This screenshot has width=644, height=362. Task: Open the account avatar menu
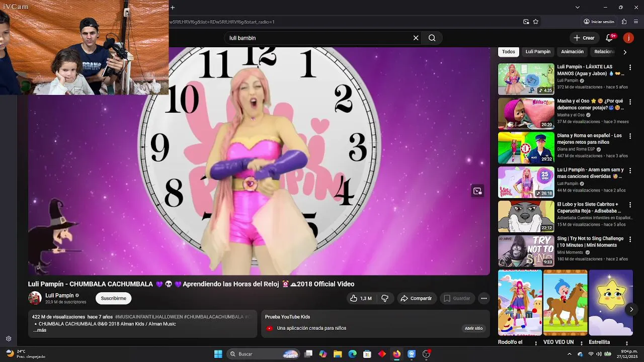pos(628,38)
